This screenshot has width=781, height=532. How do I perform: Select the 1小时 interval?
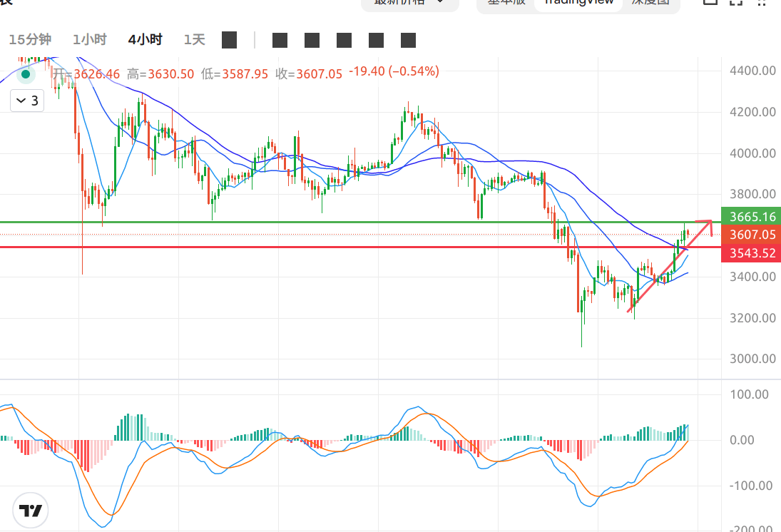click(89, 40)
